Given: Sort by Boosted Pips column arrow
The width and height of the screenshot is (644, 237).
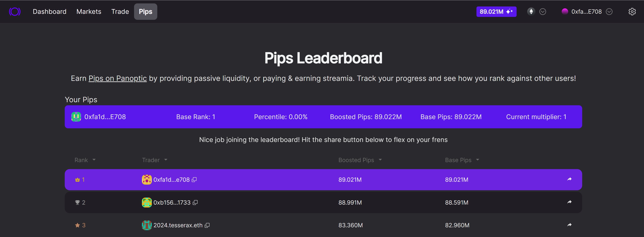Looking at the screenshot, I should (380, 160).
